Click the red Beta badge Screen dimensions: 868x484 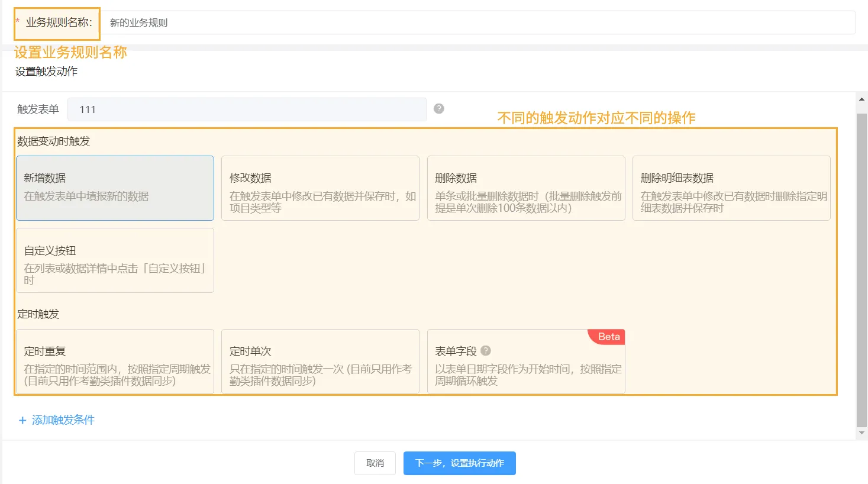(x=608, y=337)
